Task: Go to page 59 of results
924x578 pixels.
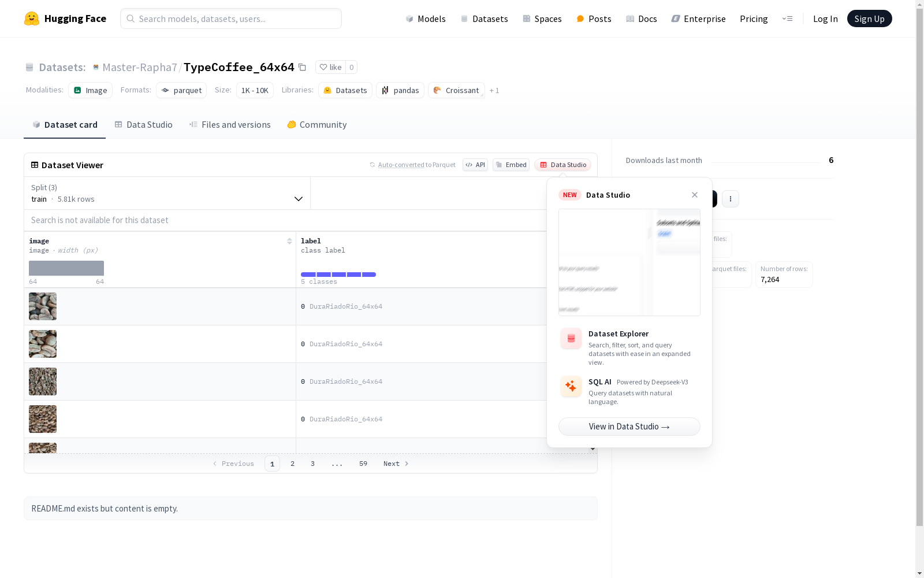Action: (363, 464)
